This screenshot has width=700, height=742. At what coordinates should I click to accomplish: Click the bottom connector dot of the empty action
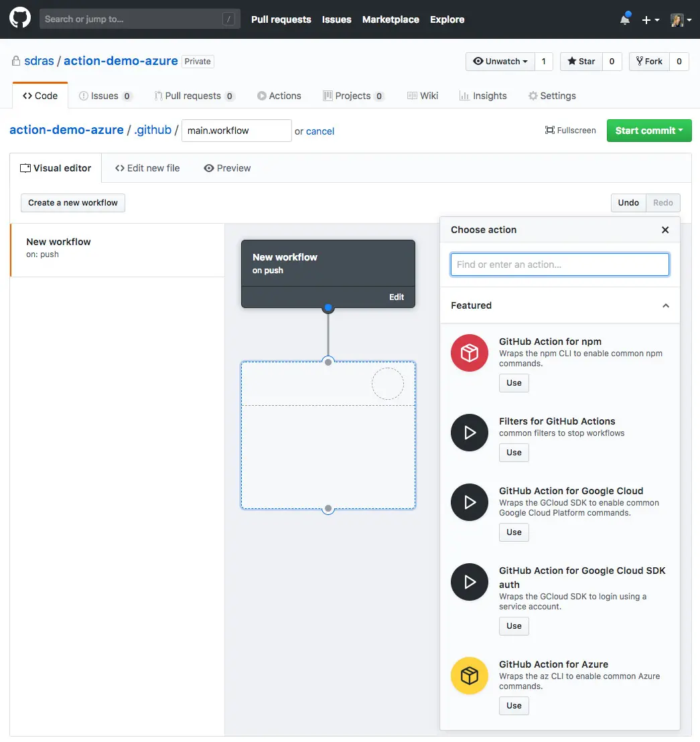tap(328, 509)
